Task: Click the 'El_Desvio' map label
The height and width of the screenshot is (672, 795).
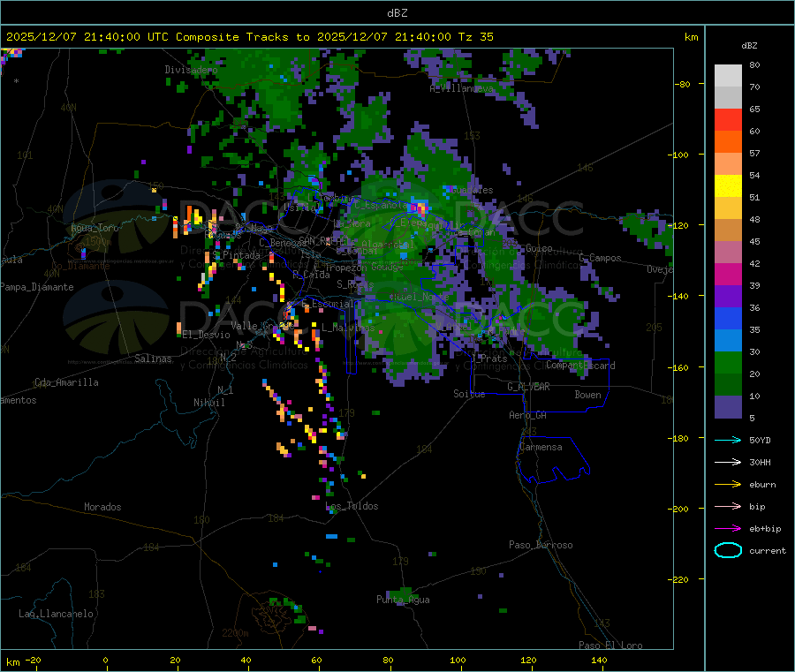Action: [206, 335]
